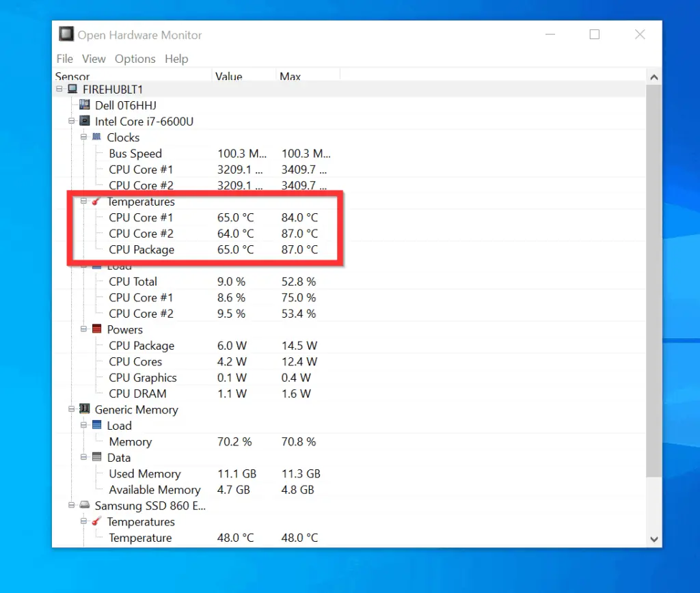Click the Max column header
The image size is (700, 593).
290,77
